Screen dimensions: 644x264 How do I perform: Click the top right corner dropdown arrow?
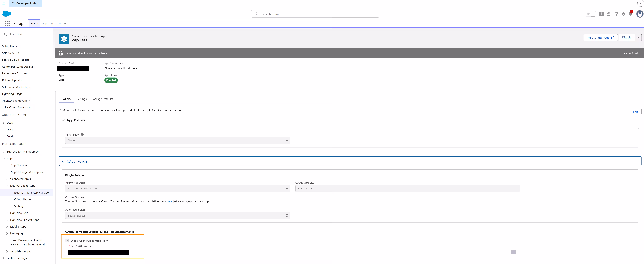641,3
